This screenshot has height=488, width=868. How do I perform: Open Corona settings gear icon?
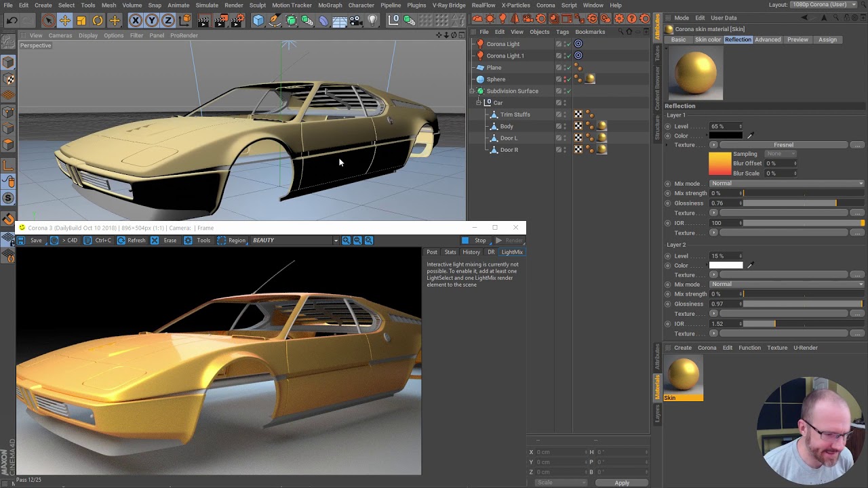pyautogui.click(x=618, y=18)
